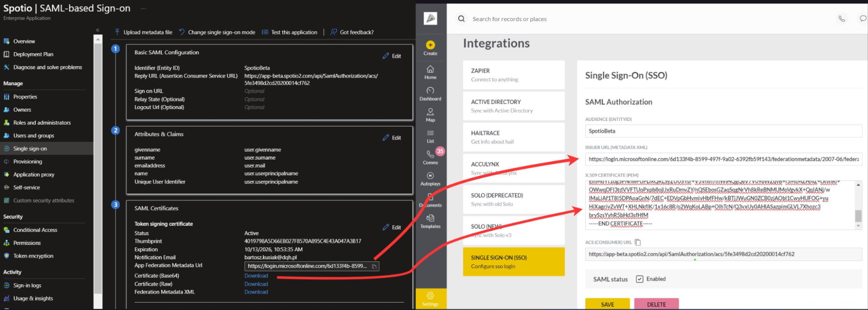Image resolution: width=868 pixels, height=310 pixels.
Task: Open Overview in Azure sidebar
Action: pyautogui.click(x=24, y=41)
